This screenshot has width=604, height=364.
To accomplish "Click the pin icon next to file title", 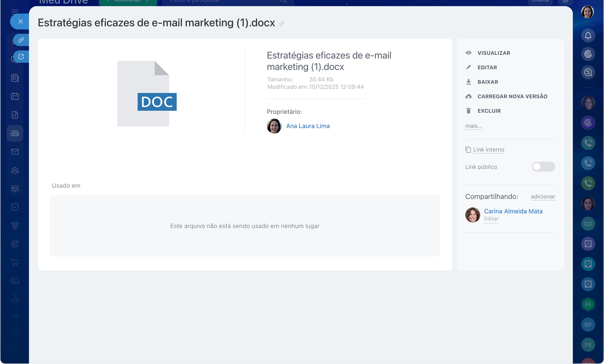I will tap(282, 23).
